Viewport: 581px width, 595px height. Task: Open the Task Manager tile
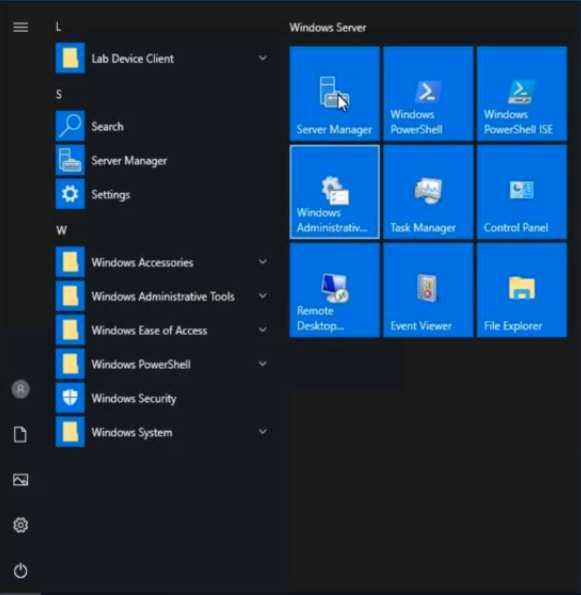428,192
